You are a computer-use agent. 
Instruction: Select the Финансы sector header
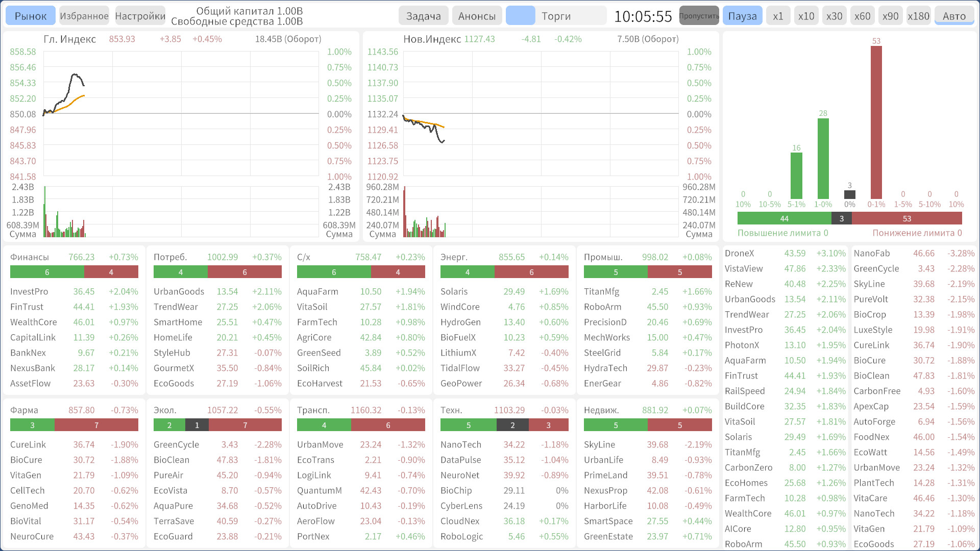30,257
